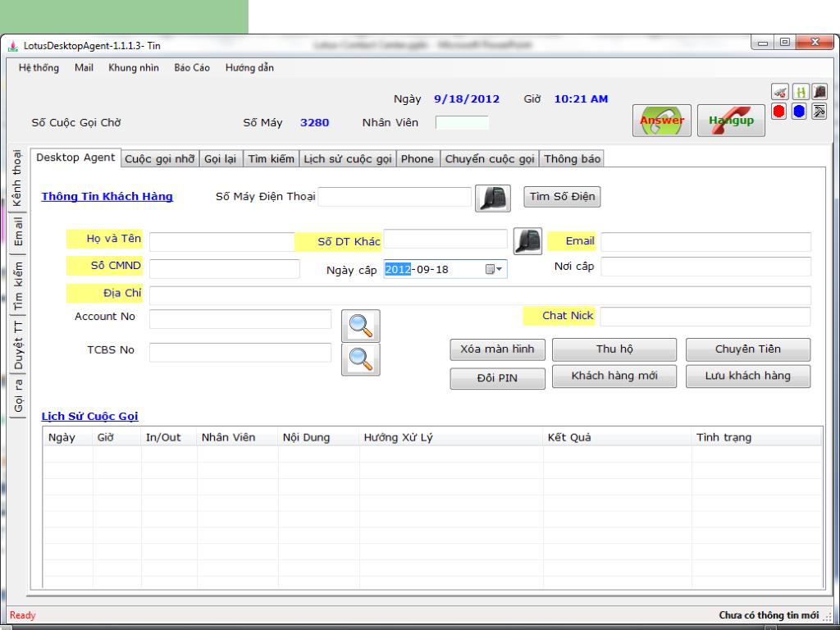The image size is (840, 630).
Task: Switch to the Gọi lại tab
Action: (220, 159)
